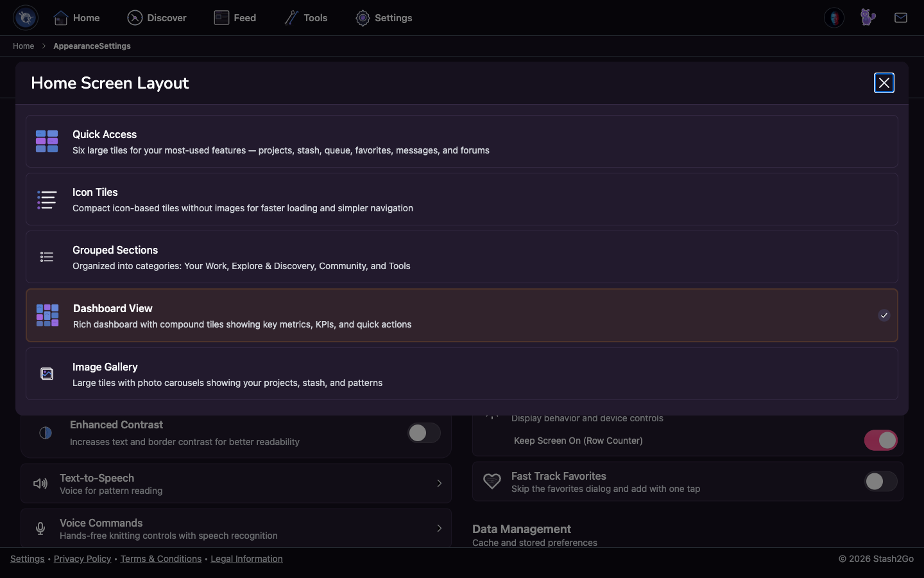Viewport: 924px width, 578px height.
Task: Select the Quick Access layout title
Action: (105, 134)
